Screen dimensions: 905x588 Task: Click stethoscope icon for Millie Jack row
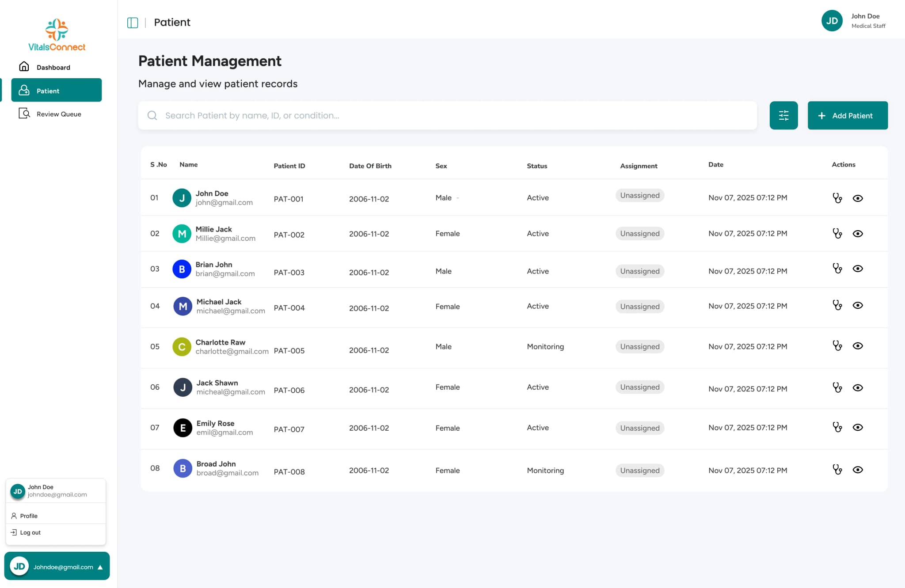point(837,233)
